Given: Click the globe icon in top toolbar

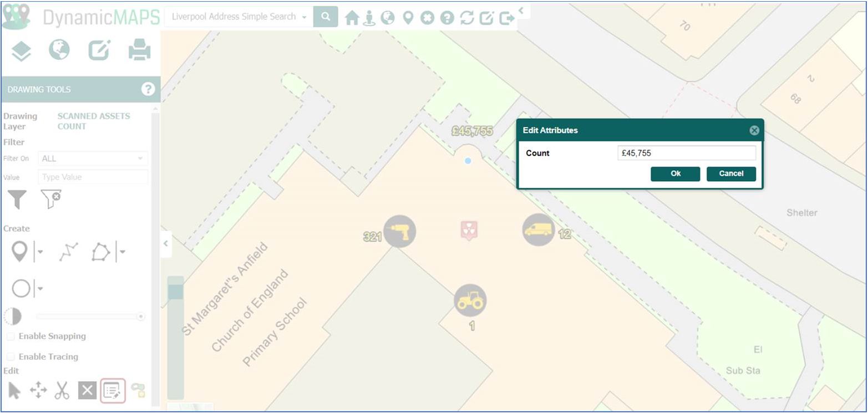Looking at the screenshot, I should pos(388,18).
